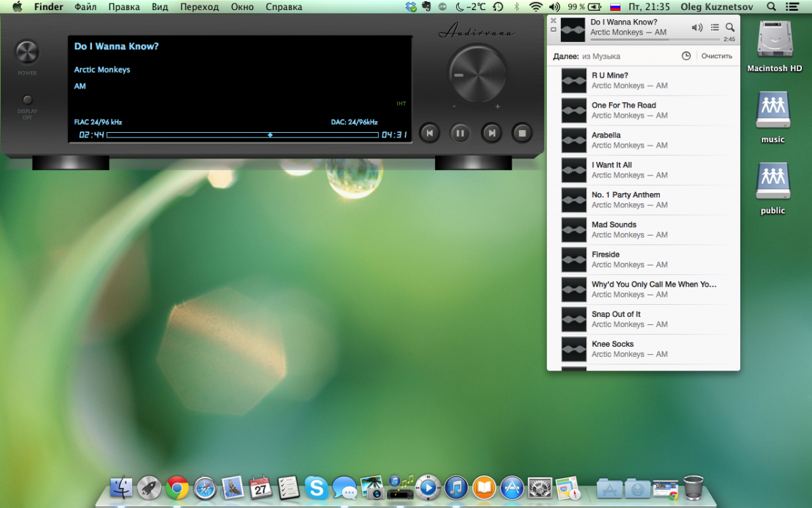Open the mini player volume control
This screenshot has height=508, width=812.
(x=697, y=27)
